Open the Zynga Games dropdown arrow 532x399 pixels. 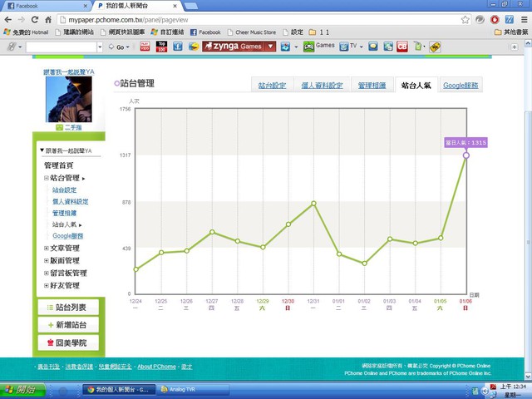click(x=271, y=47)
